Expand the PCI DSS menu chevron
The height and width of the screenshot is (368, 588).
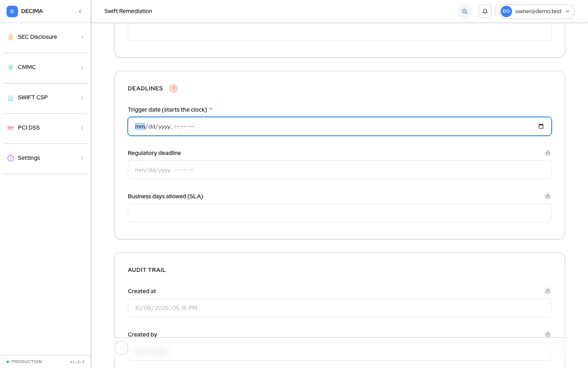coord(82,128)
